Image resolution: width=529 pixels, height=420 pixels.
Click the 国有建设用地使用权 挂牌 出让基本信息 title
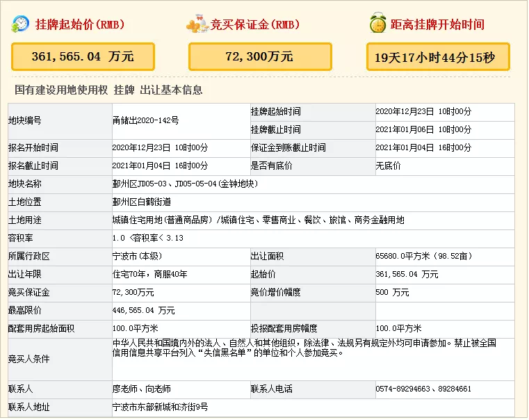108,90
